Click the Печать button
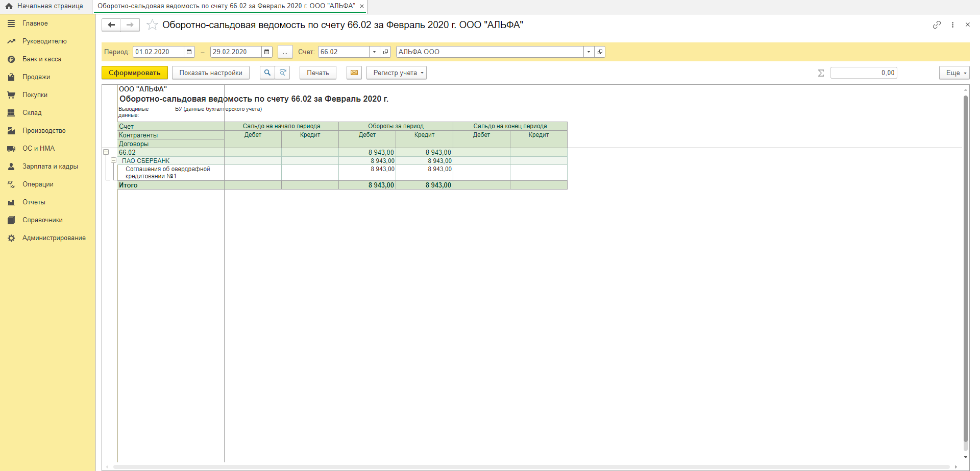Viewport: 980px width, 471px height. tap(318, 73)
